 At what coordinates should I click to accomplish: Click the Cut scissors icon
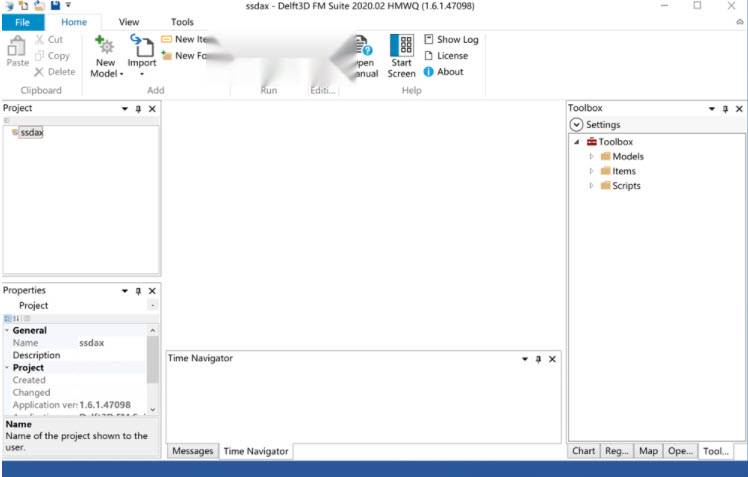point(40,40)
